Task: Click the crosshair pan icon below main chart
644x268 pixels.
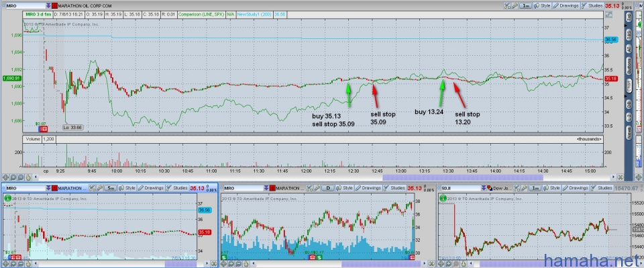Action: [x=6, y=177]
